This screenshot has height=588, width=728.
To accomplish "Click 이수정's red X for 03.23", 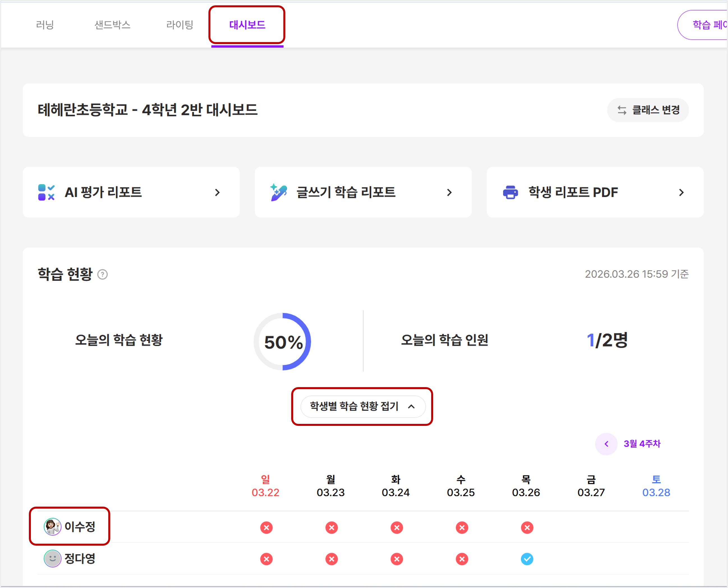I will click(x=331, y=527).
